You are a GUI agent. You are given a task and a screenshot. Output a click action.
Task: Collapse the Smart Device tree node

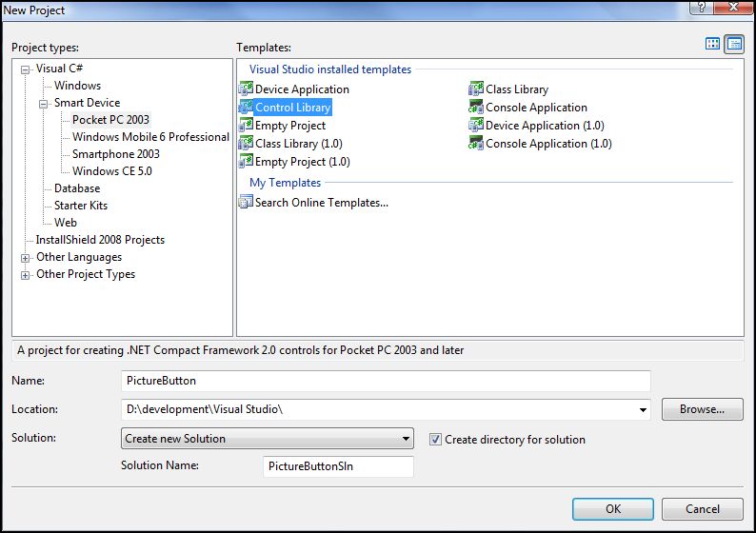44,104
